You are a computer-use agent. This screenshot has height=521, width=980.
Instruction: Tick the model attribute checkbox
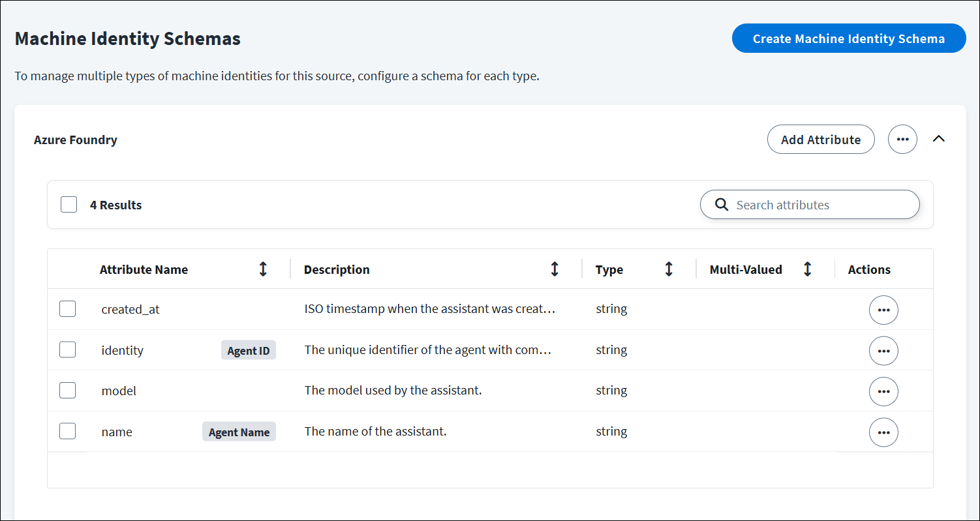(68, 391)
